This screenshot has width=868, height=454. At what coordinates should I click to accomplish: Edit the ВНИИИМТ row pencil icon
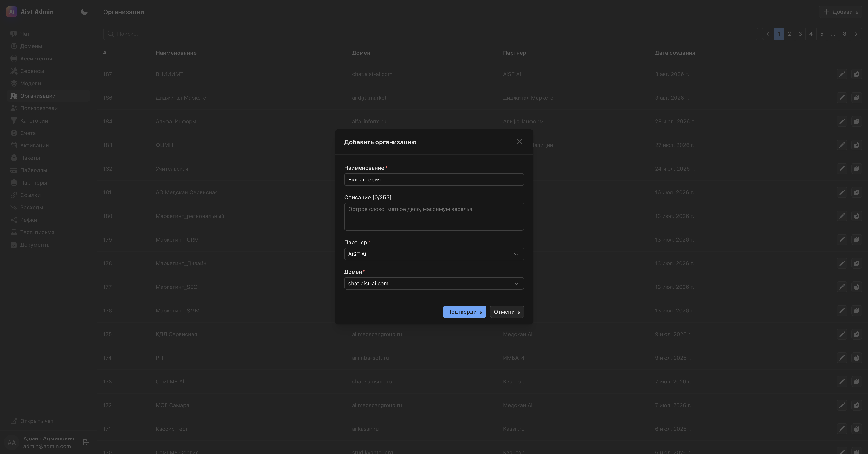tap(842, 74)
